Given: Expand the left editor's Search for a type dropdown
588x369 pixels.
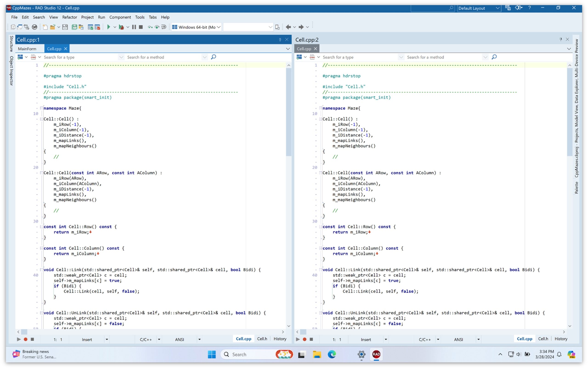Looking at the screenshot, I should 121,57.
